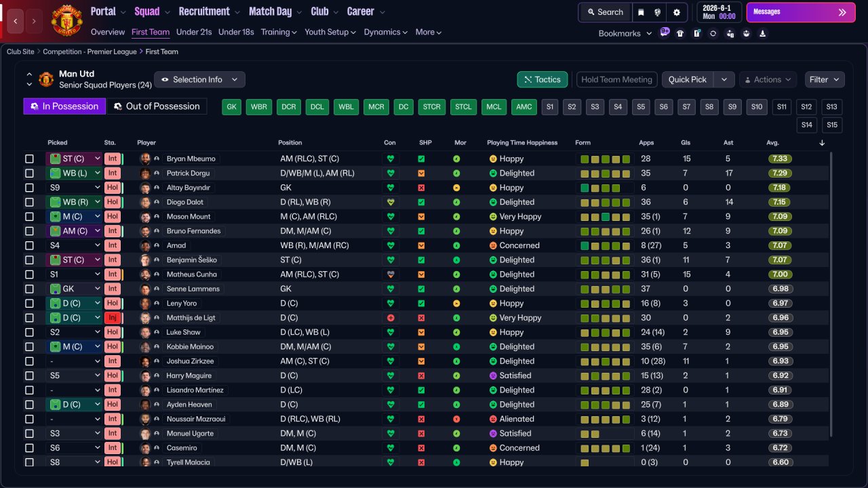868x488 pixels.
Task: Tick the checkbox for Casemiro
Action: tap(29, 448)
